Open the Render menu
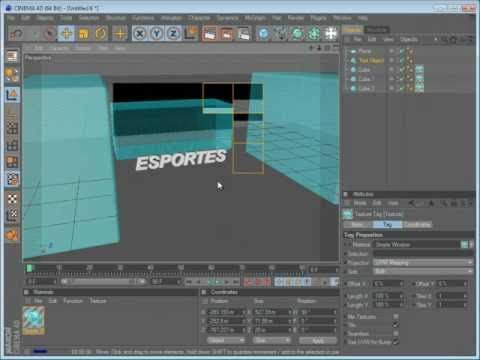 tap(296, 18)
